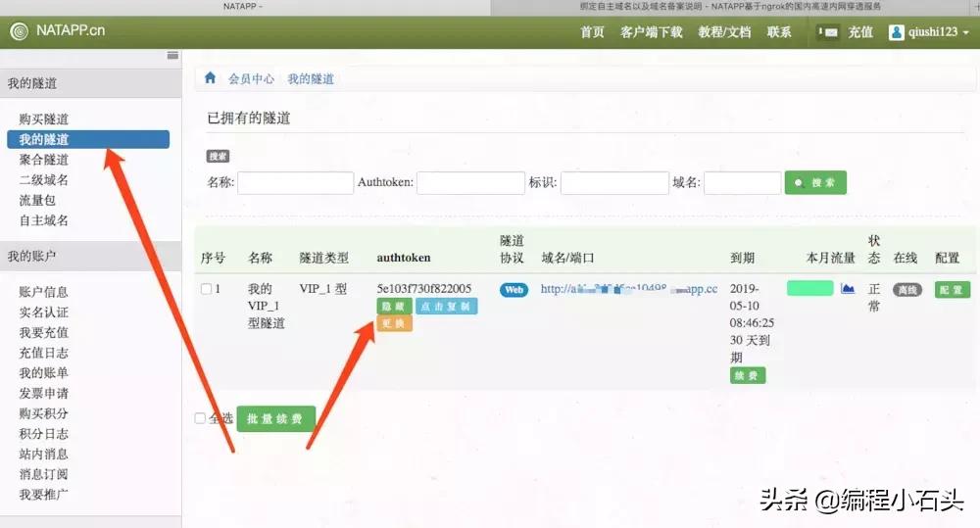980x528 pixels.
Task: Click 我的隧道 breadcrumb link
Action: (311, 78)
